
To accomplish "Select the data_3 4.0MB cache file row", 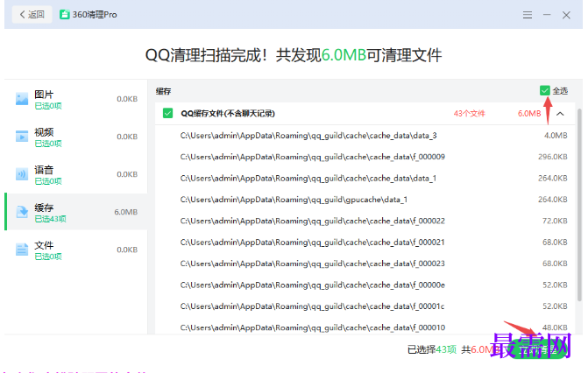I will coord(365,136).
